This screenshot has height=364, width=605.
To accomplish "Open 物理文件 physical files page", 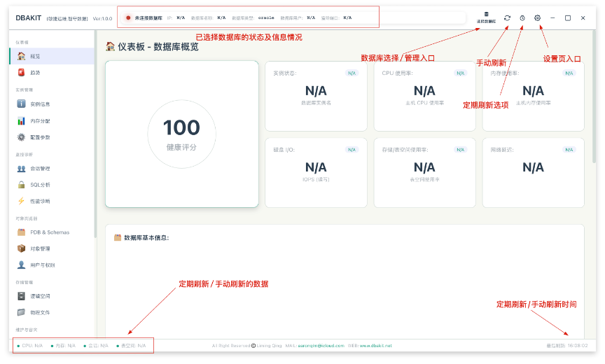I will pyautogui.click(x=52, y=312).
